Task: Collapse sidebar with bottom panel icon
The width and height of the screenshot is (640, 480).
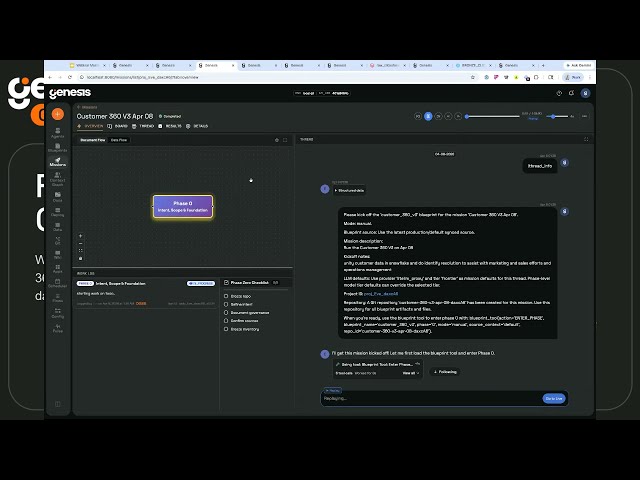Action: click(x=58, y=404)
